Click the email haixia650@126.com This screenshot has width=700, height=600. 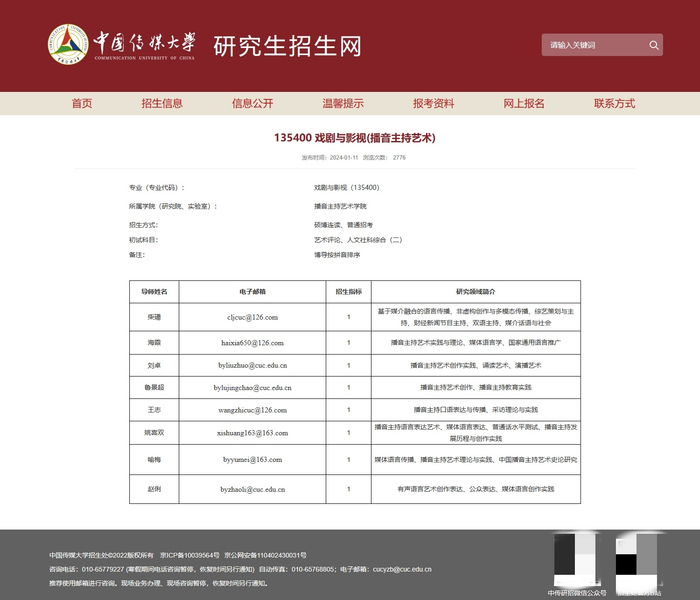252,343
